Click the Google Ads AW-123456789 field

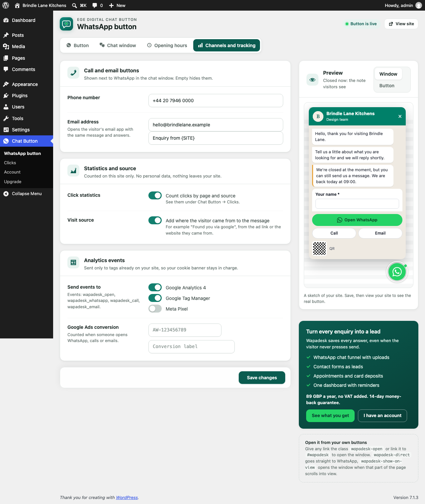pyautogui.click(x=185, y=330)
